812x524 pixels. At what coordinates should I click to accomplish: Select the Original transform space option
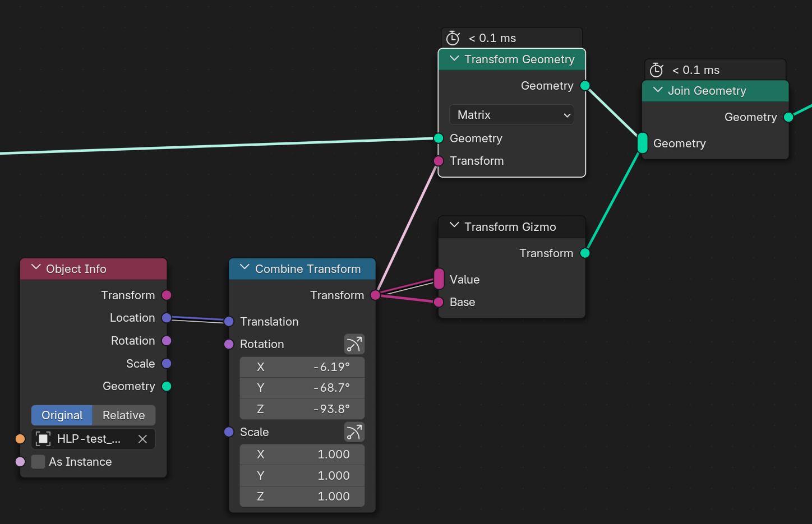pyautogui.click(x=62, y=415)
